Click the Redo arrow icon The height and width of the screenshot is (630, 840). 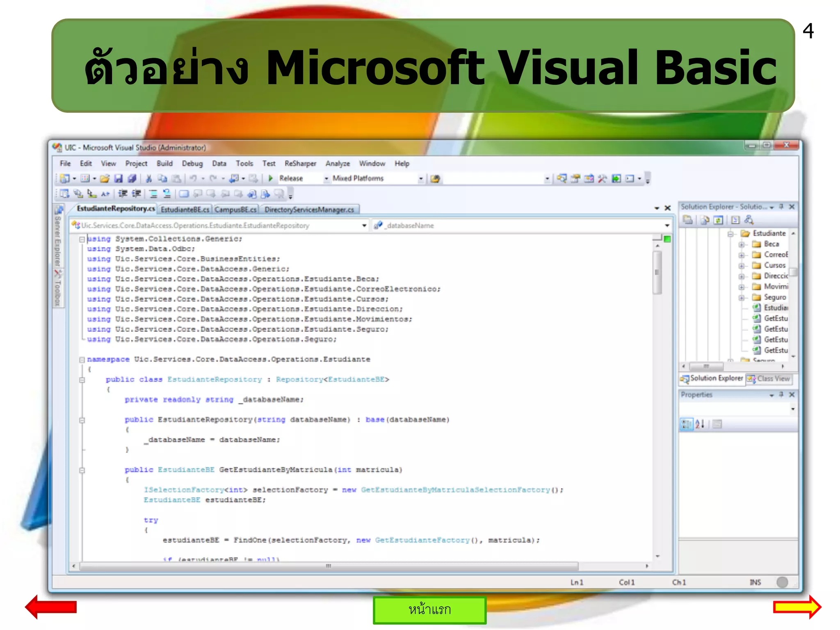(x=213, y=178)
